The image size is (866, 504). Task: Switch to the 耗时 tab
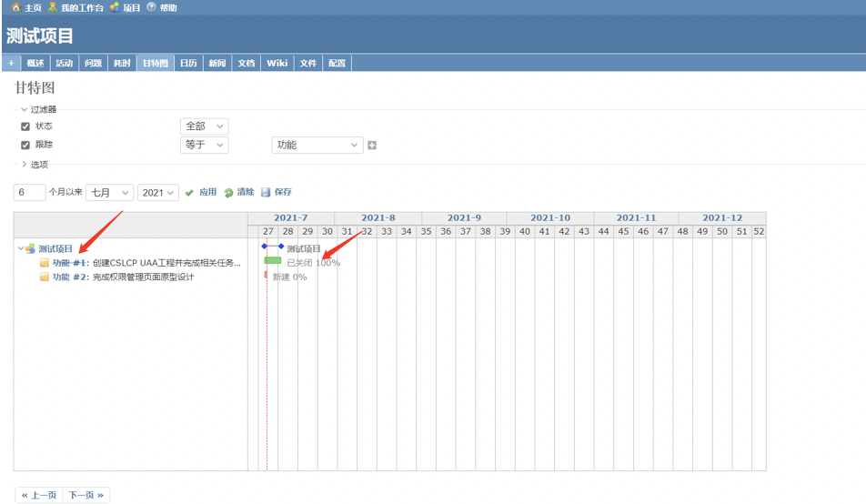click(x=122, y=63)
